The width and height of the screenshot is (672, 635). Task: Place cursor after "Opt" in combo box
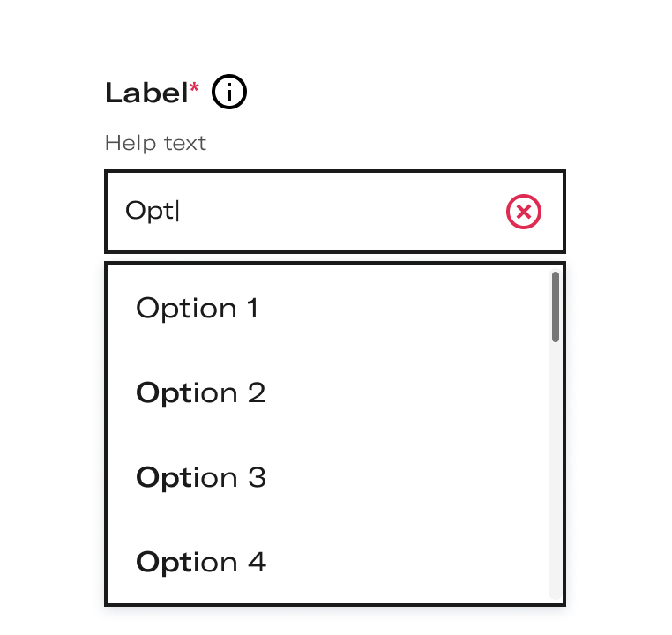pos(178,212)
